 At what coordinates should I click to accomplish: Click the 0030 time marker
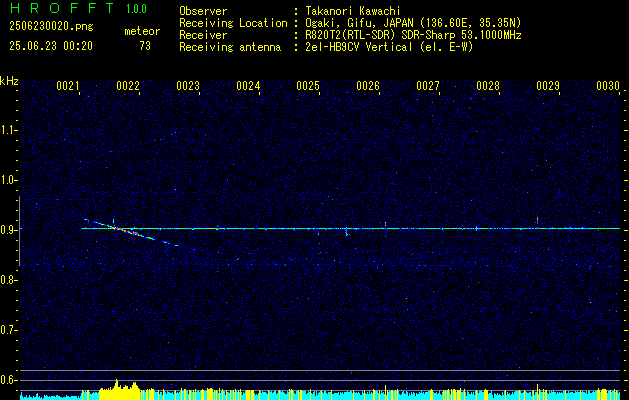[x=608, y=86]
